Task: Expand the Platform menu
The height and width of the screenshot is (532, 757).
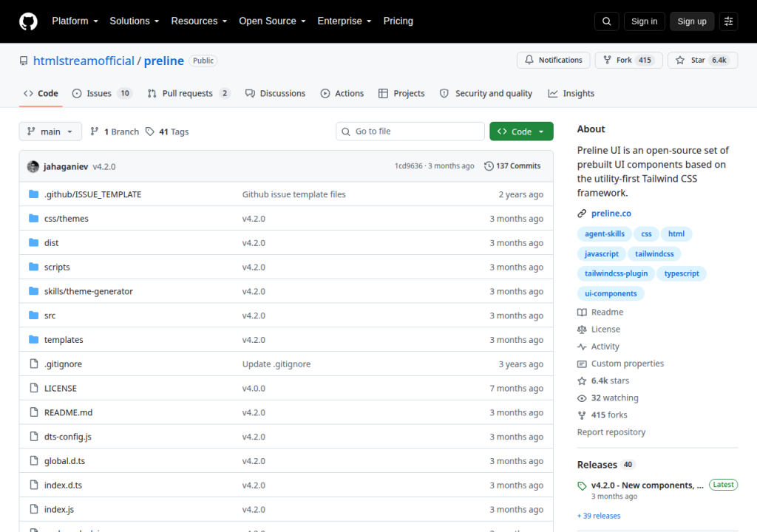Action: 75,21
